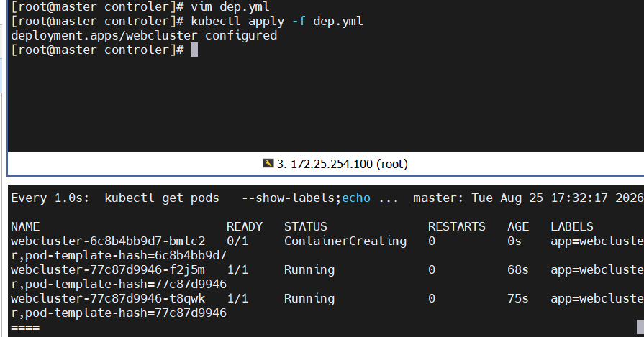Click the 'kubectl get pods' watch command text
Screen dimensions: 644x337
pyautogui.click(x=162, y=198)
